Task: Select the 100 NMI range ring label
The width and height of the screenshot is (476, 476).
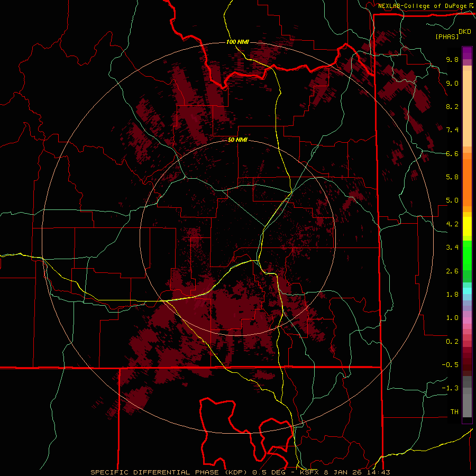Action: [x=237, y=42]
